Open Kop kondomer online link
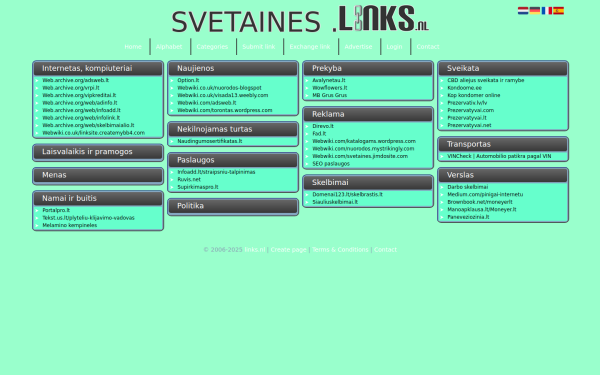Viewport: 600px width, 375px height. click(474, 96)
